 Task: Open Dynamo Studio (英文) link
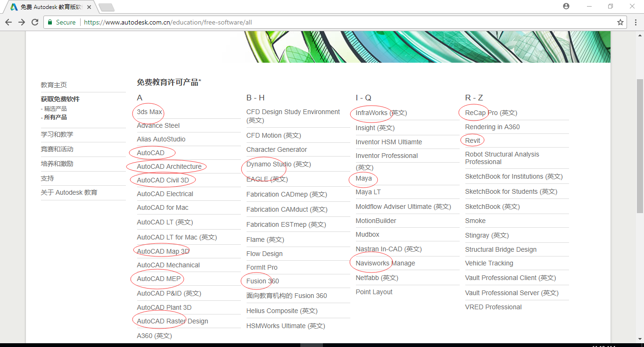click(279, 164)
